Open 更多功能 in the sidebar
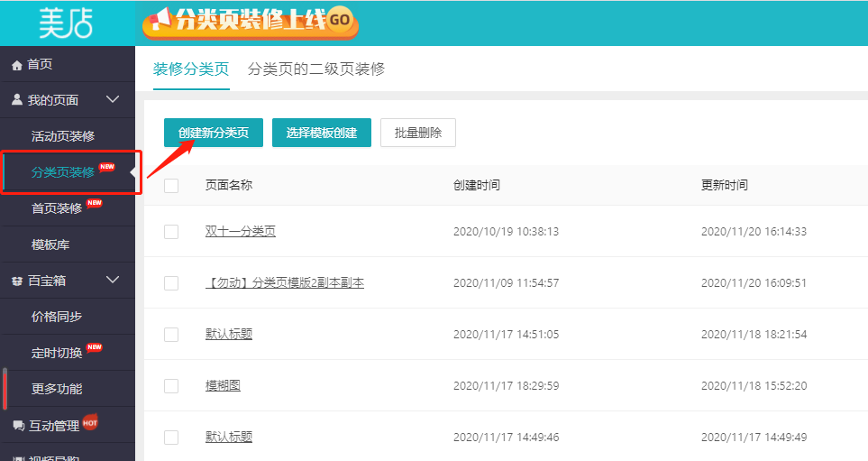The width and height of the screenshot is (868, 461). point(57,389)
